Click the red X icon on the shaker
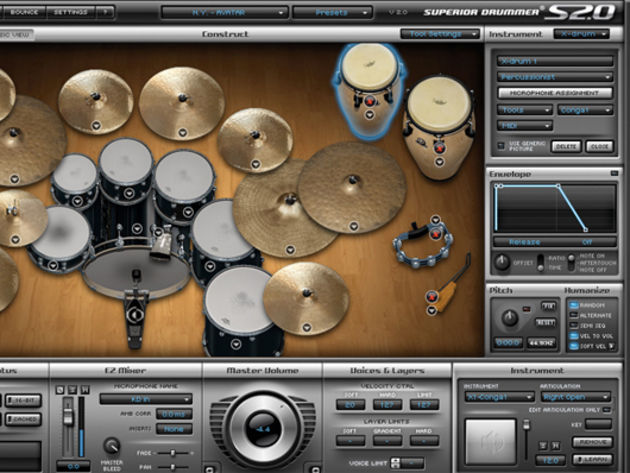 click(432, 297)
